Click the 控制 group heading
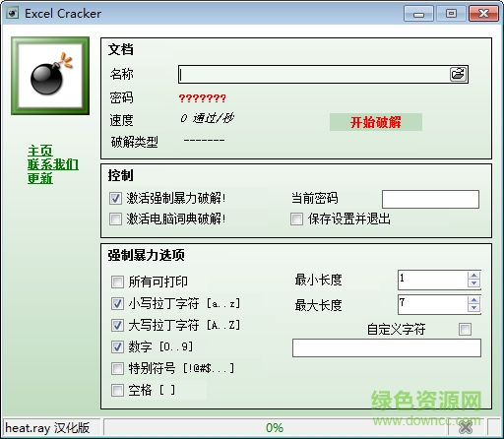Image resolution: width=504 pixels, height=439 pixels. click(121, 175)
